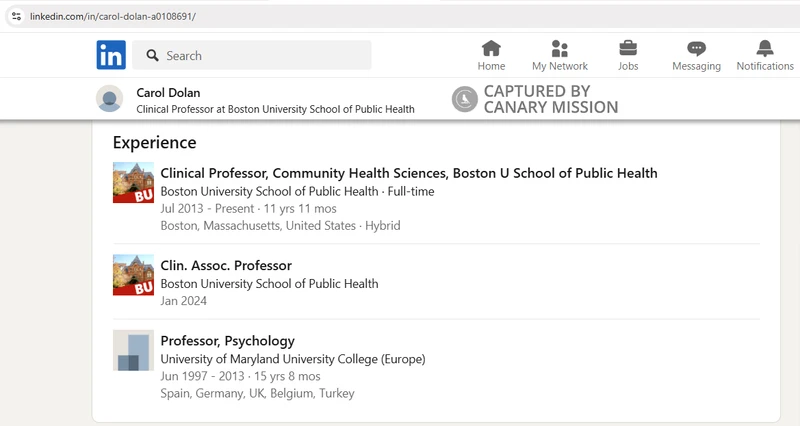Open the Notifications bell icon
800x426 pixels.
coord(764,49)
